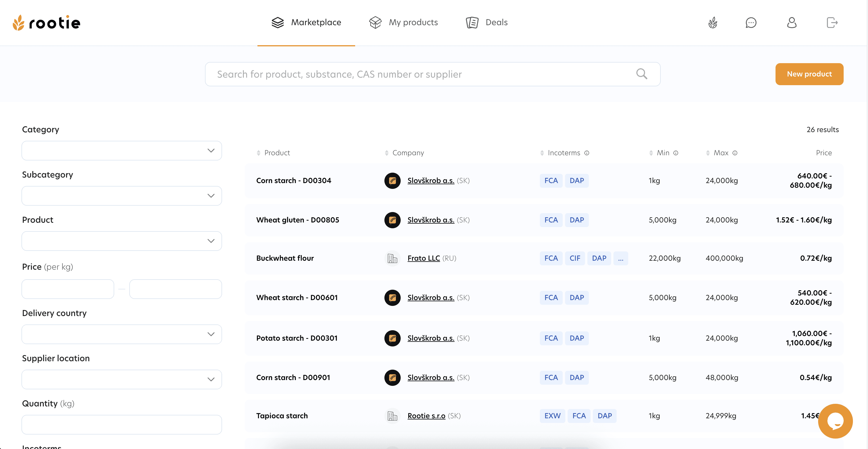Switch to the Marketplace tab
This screenshot has height=449, width=868.
click(306, 23)
